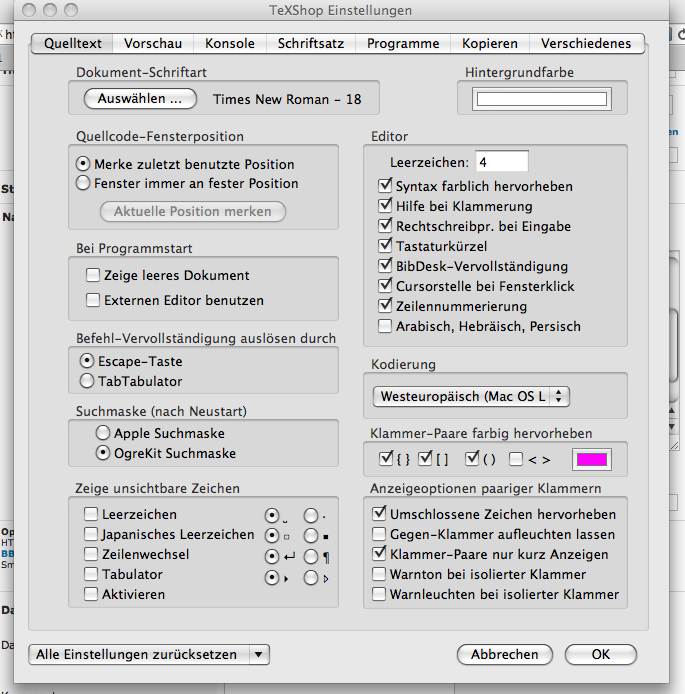Check the Aktivieren checkbox

pyautogui.click(x=91, y=594)
